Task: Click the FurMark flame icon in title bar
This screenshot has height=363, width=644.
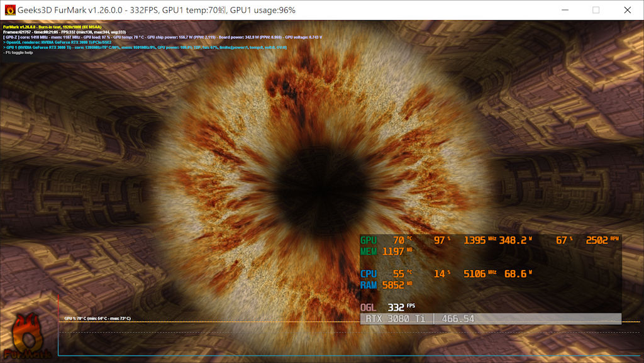Action: coord(10,10)
